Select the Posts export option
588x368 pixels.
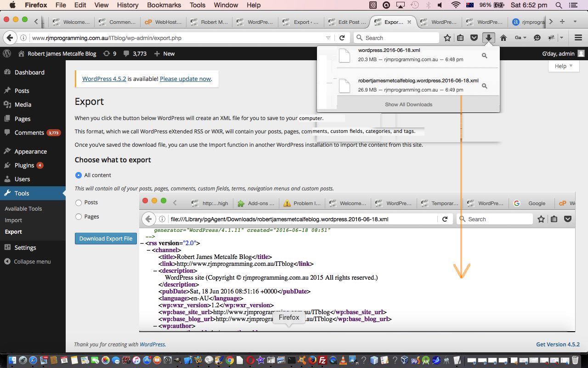[x=79, y=202]
